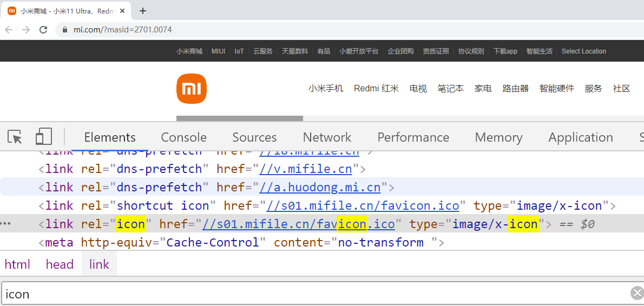This screenshot has width=644, height=306.
Task: Switch to the Sources panel
Action: coord(254,137)
